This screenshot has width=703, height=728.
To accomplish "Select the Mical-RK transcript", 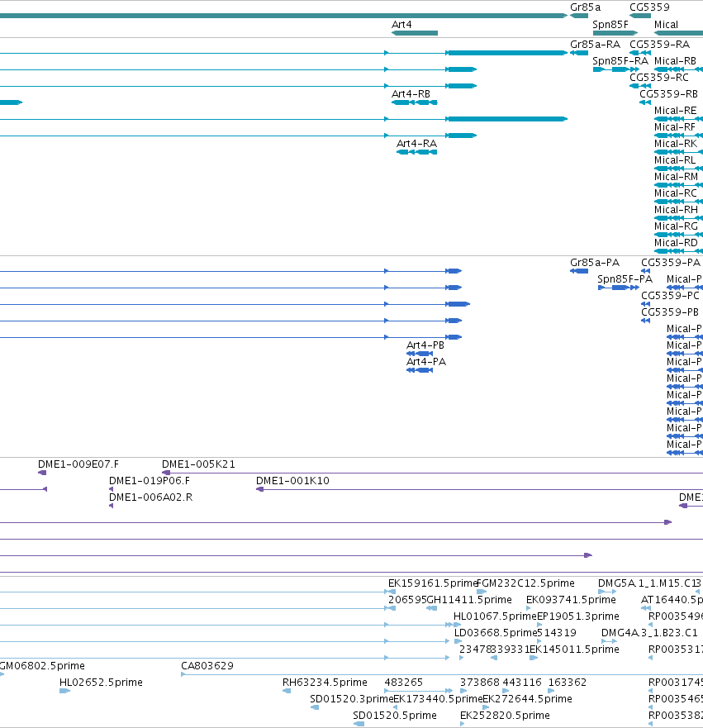I will pyautogui.click(x=678, y=152).
